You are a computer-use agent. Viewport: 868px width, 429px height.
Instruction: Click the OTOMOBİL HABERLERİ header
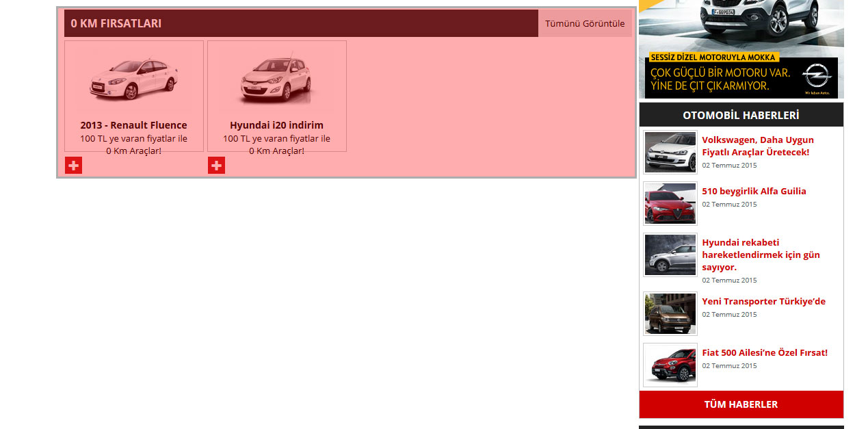(x=741, y=115)
